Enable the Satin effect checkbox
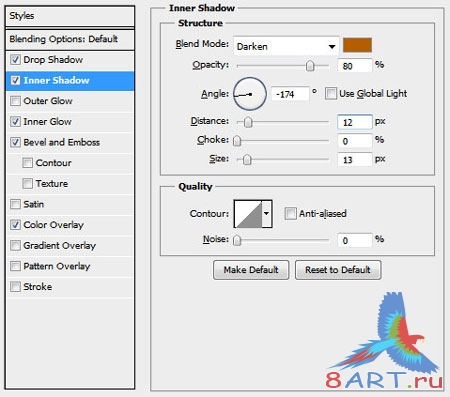The image size is (450, 397). tap(15, 204)
